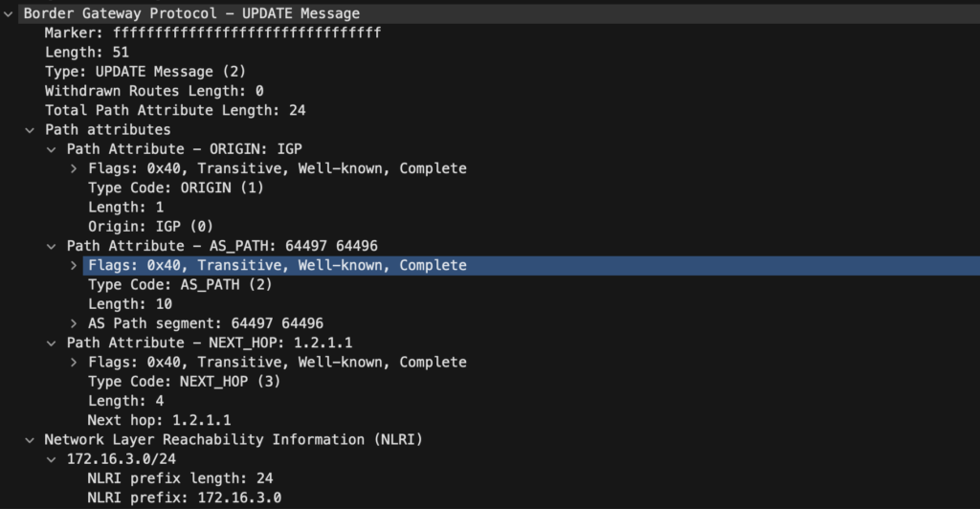Expand ORIGIN Flags 0x40 chevron
This screenshot has width=980, height=509.
74,168
